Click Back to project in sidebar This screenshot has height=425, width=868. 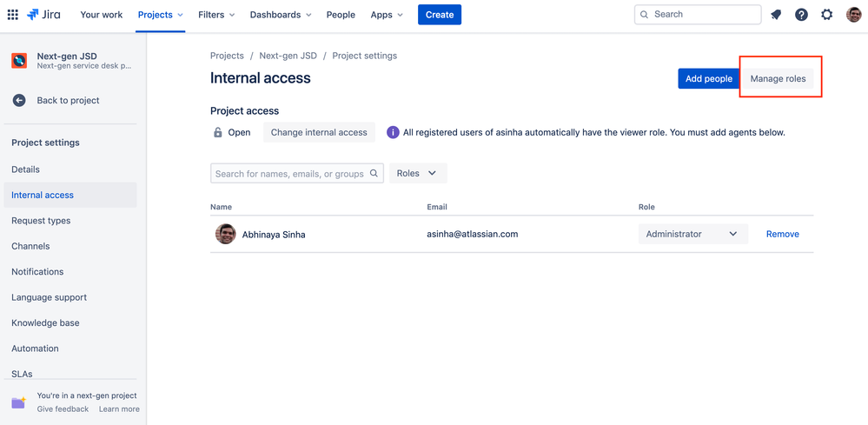pyautogui.click(x=68, y=100)
